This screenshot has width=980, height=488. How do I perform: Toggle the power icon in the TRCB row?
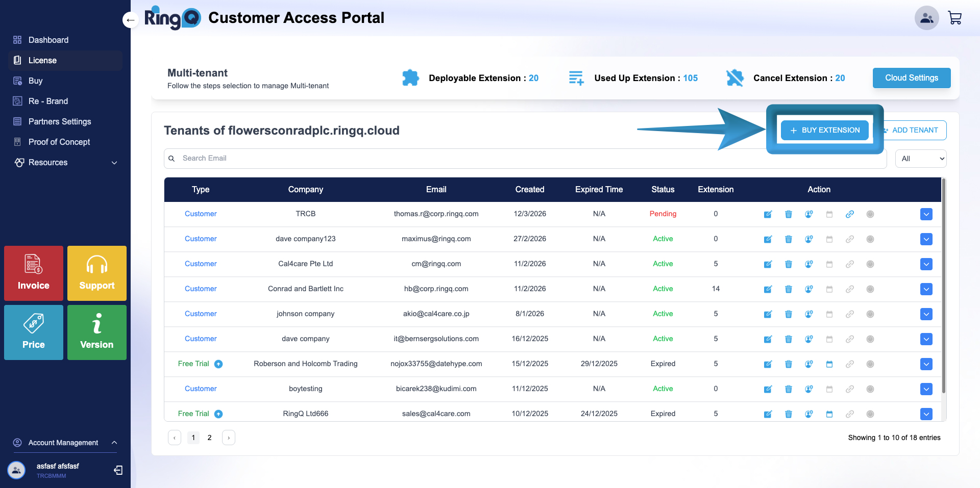(x=870, y=214)
